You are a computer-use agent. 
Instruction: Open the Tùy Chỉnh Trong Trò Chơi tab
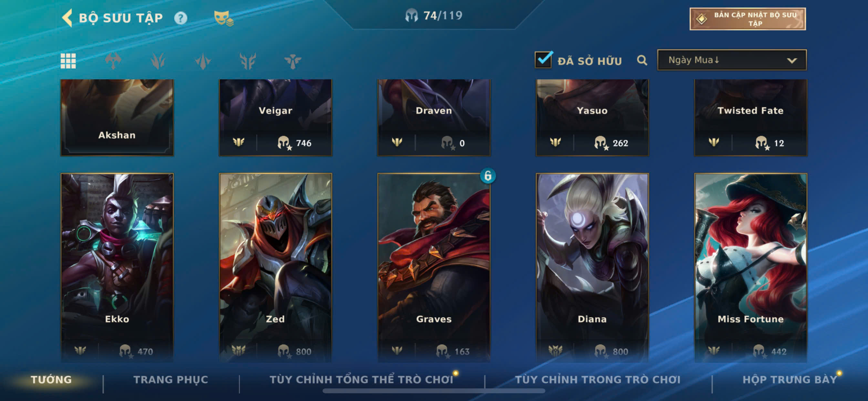click(598, 379)
